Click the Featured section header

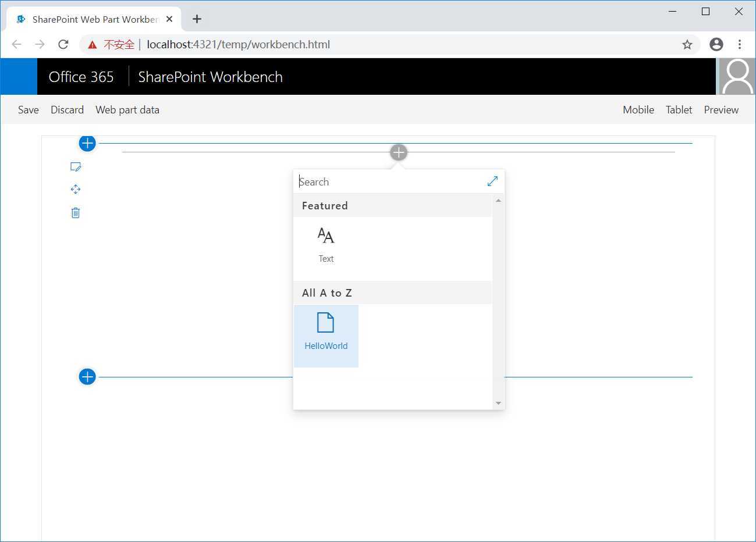(393, 205)
